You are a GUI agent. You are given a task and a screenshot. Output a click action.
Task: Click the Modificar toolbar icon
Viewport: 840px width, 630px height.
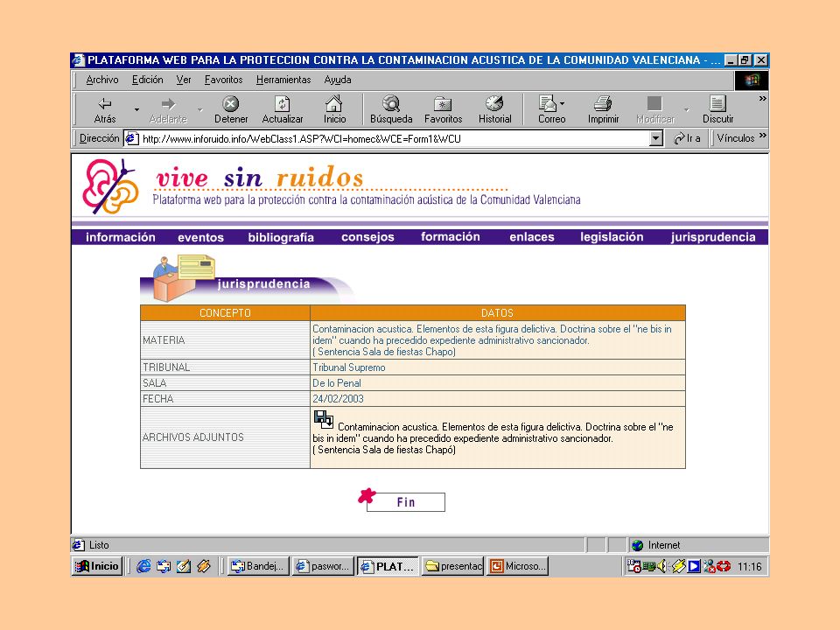pos(654,110)
